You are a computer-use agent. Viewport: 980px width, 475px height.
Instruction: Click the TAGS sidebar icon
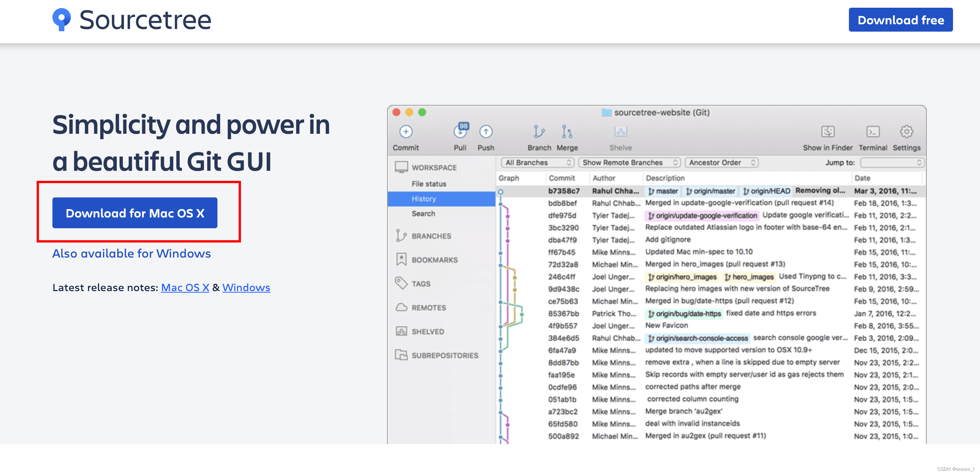[401, 283]
